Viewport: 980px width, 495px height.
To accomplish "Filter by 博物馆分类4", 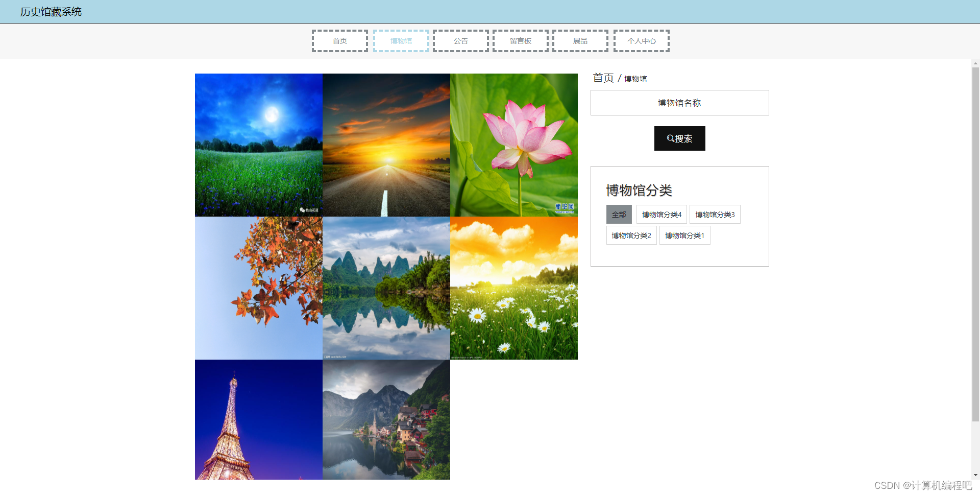I will coord(661,214).
